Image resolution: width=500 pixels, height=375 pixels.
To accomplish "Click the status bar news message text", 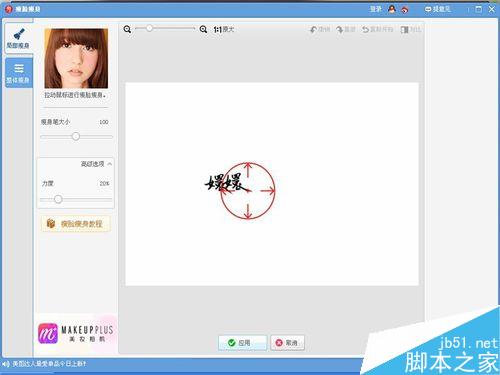I will pos(49,364).
